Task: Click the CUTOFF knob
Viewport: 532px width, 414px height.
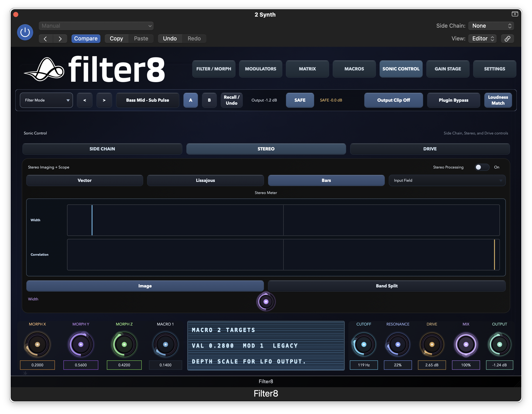Action: click(364, 344)
